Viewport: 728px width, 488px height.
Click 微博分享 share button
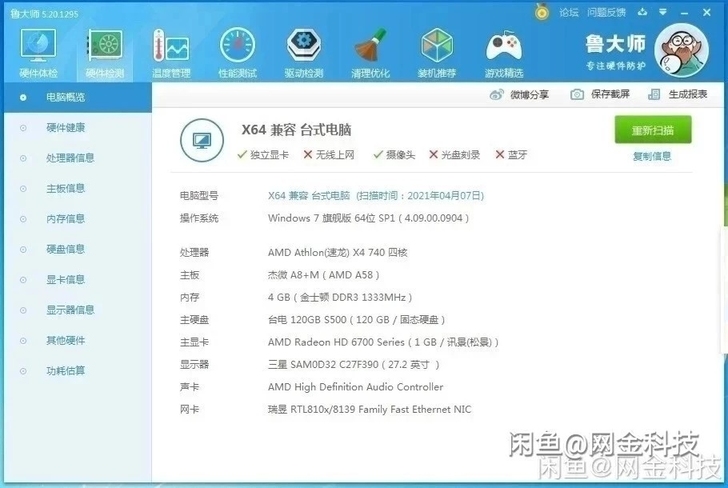click(x=520, y=95)
